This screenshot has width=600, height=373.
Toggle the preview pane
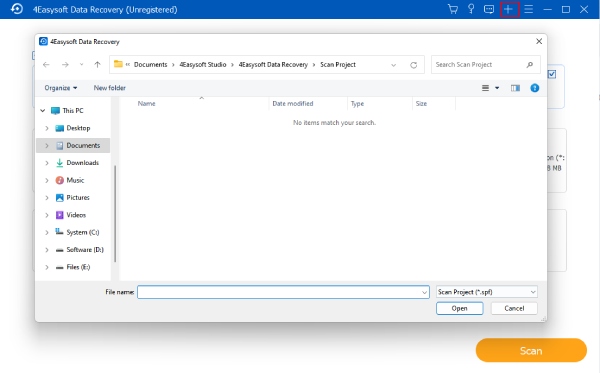(x=515, y=88)
